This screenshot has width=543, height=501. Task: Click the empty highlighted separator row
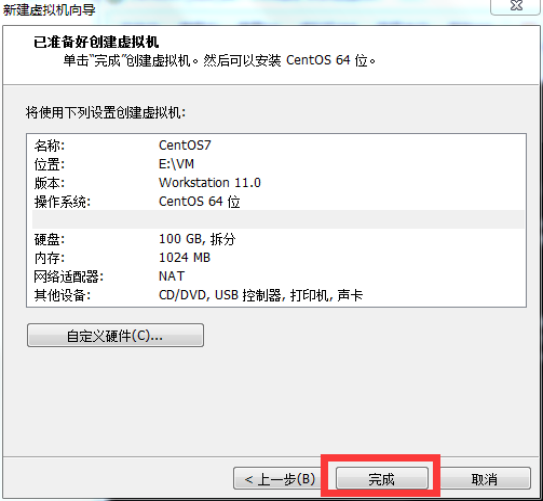[279, 219]
